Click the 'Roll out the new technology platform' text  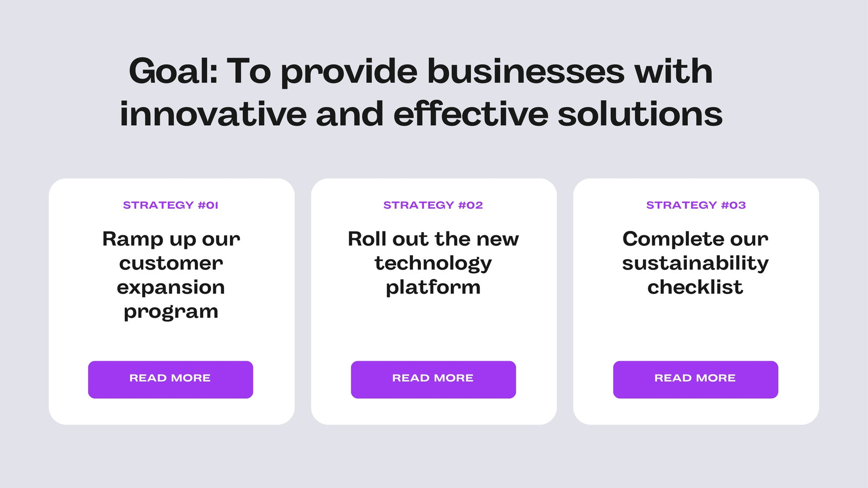pos(433,263)
